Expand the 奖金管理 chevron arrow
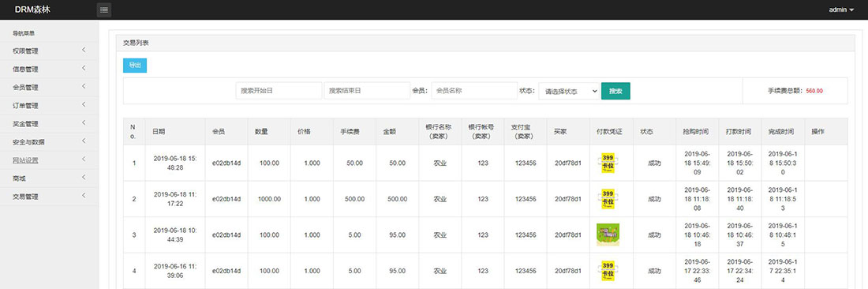This screenshot has height=289, width=868. (84, 123)
